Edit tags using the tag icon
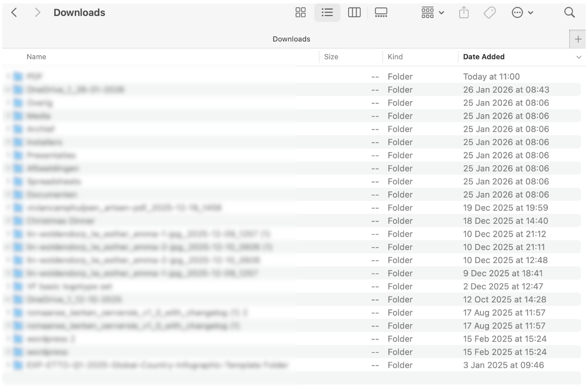The width and height of the screenshot is (588, 388). click(x=490, y=12)
